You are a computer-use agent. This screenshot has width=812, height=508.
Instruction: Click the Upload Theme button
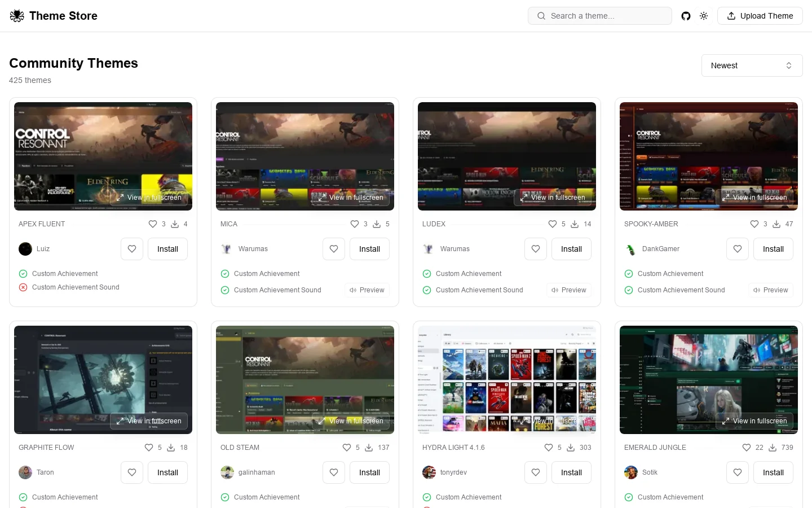760,16
